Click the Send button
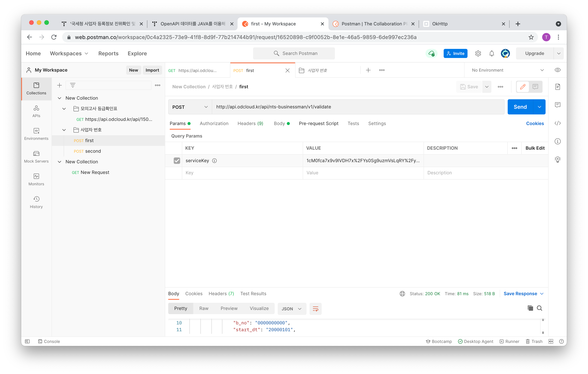This screenshot has height=374, width=588. pyautogui.click(x=520, y=107)
